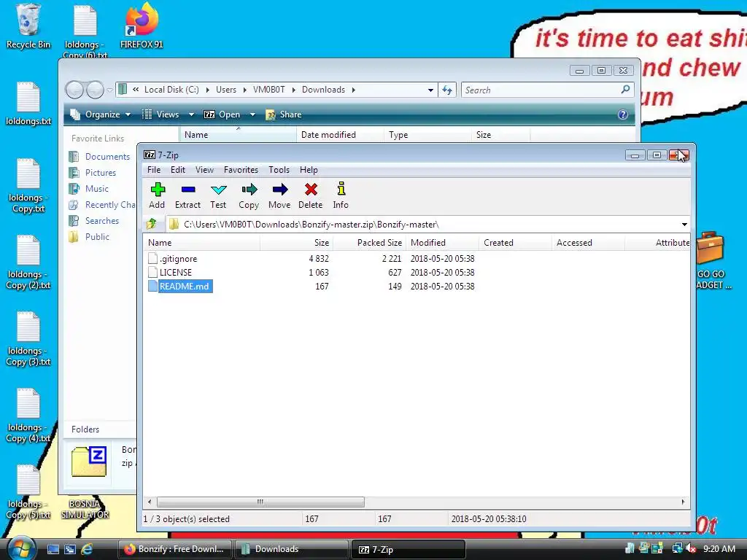Sort by Created column header
This screenshot has height=560, width=747.
pos(515,243)
